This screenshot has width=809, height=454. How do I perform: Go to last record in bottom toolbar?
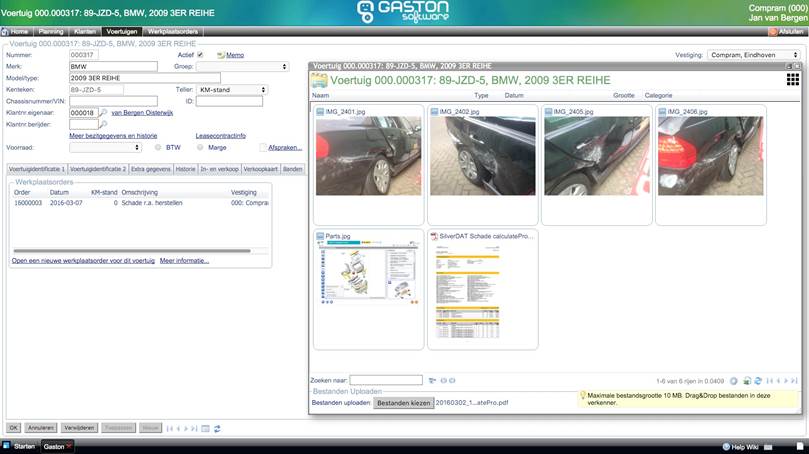[194, 428]
